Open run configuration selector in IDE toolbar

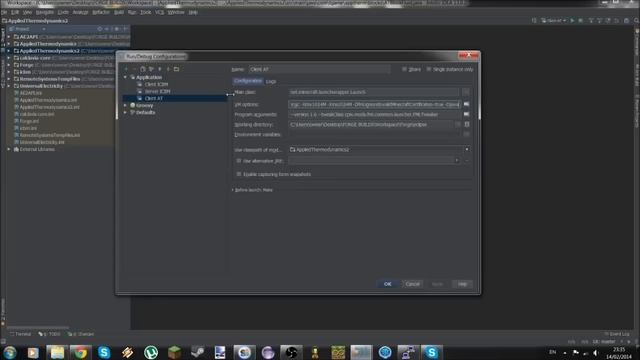pos(554,20)
